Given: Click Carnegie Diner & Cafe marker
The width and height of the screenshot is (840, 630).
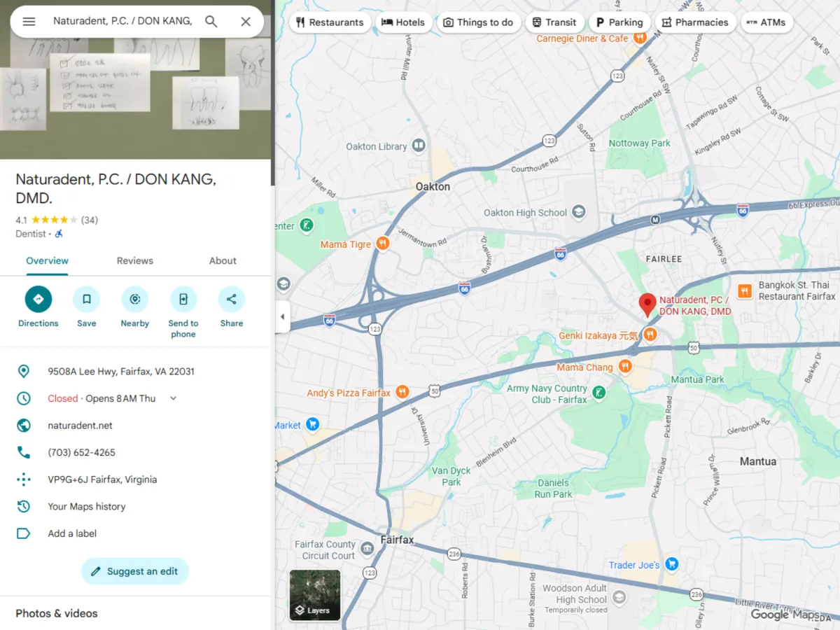Looking at the screenshot, I should pos(638,38).
